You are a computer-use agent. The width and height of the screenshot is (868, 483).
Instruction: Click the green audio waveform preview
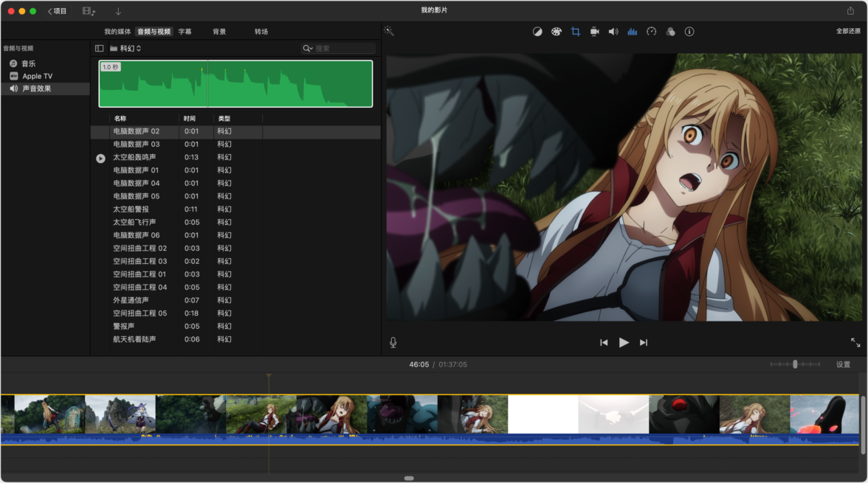[x=236, y=83]
